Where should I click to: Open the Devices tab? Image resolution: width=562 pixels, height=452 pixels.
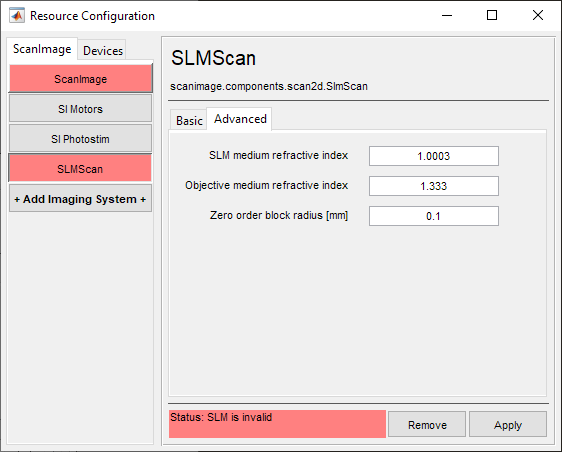point(103,51)
